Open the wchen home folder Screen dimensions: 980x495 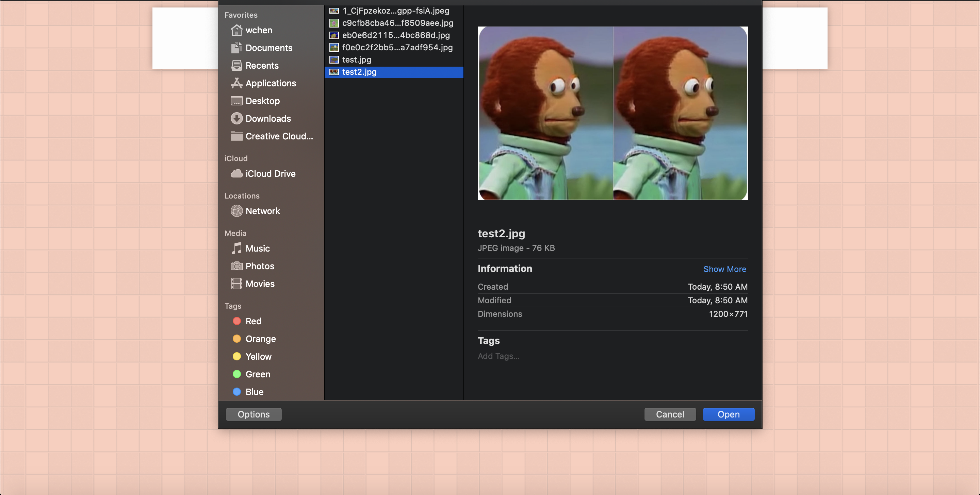[x=258, y=30]
